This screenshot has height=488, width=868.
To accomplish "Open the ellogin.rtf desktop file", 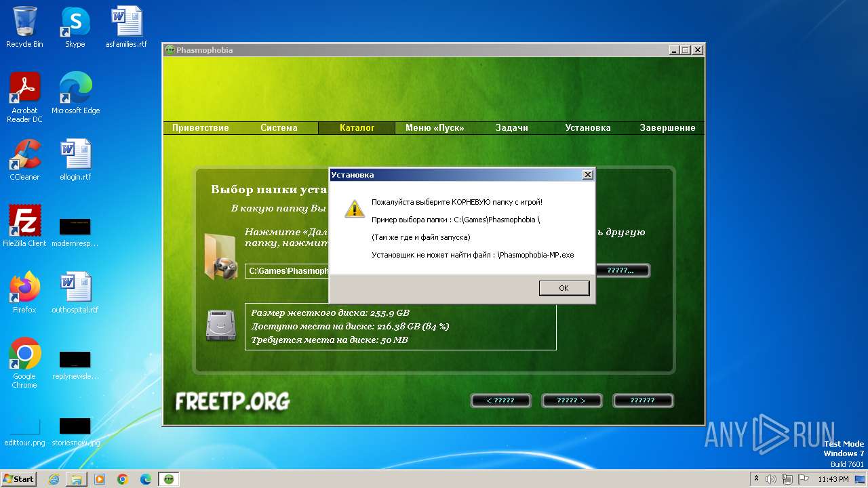I will 75,160.
